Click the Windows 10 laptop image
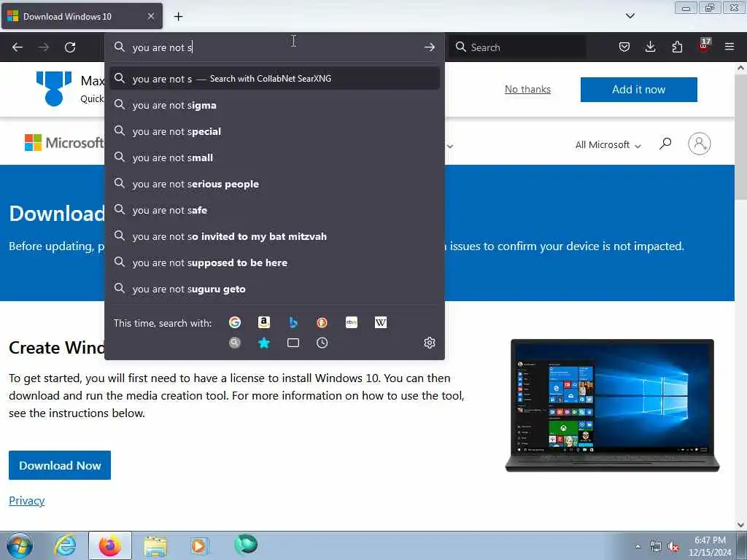This screenshot has width=747, height=560. [x=612, y=405]
